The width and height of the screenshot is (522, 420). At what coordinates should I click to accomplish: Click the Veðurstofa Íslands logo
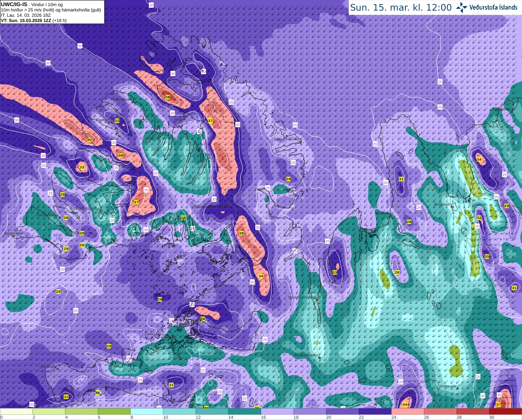point(487,7)
